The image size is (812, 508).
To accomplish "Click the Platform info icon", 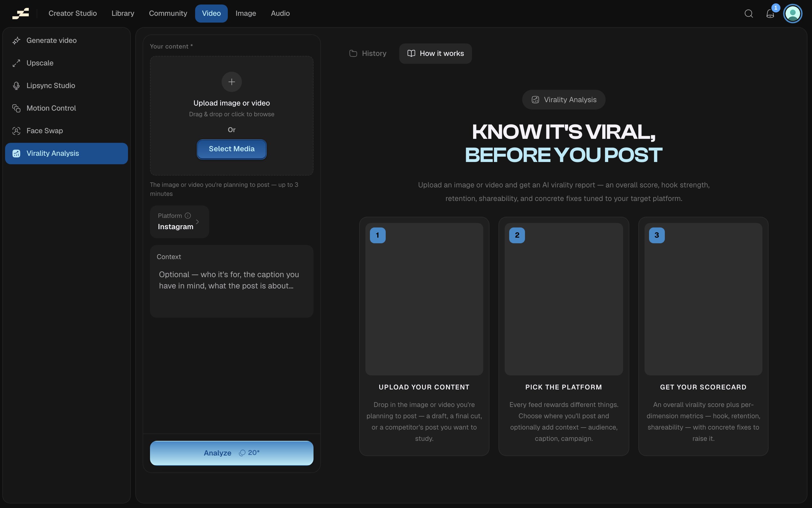I will [x=188, y=216].
